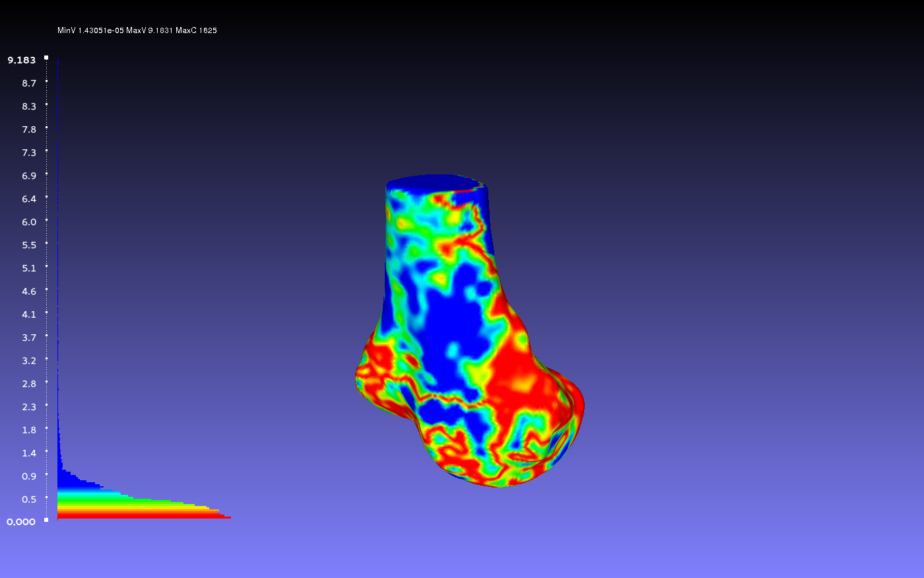924x578 pixels.
Task: Click the longest red histogram bar
Action: click(144, 517)
